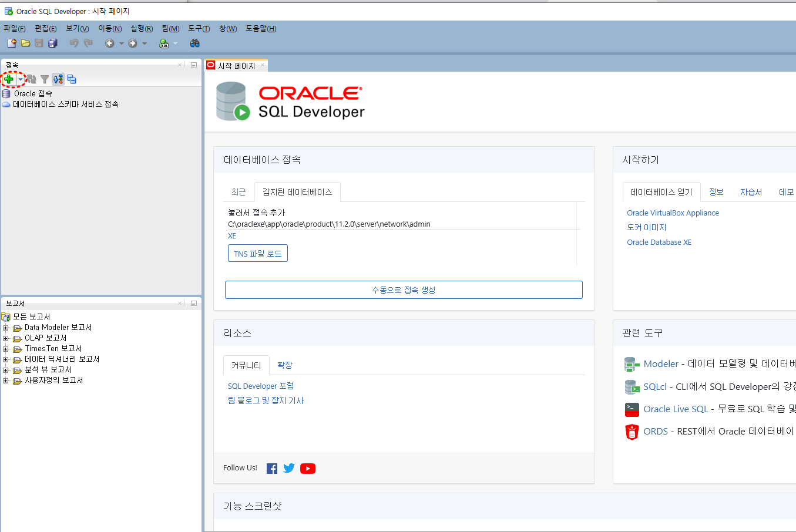The height and width of the screenshot is (532, 796).
Task: Open the 실행(R) menu
Action: coord(142,28)
